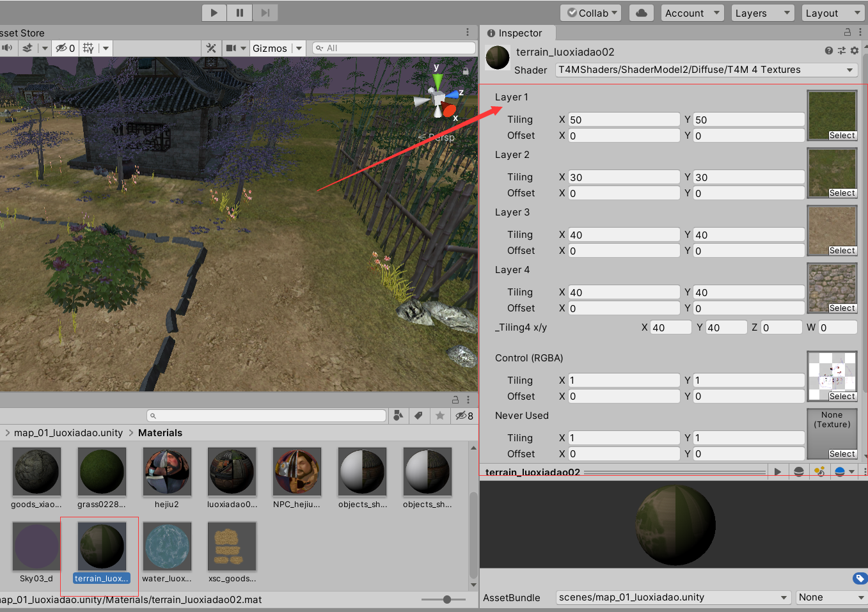Image resolution: width=868 pixels, height=612 pixels.
Task: Open the component editor tools icon
Action: tap(210, 48)
